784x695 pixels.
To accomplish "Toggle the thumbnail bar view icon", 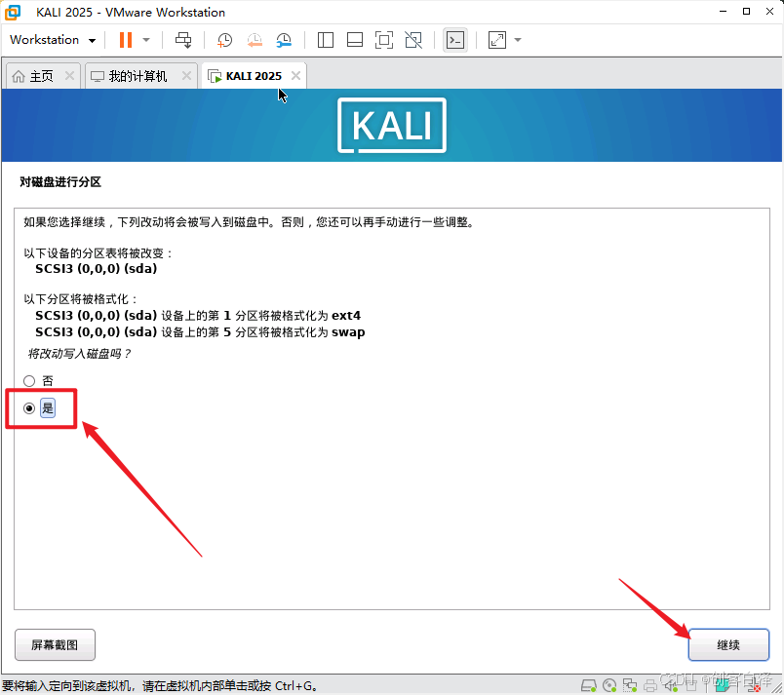I will point(355,40).
